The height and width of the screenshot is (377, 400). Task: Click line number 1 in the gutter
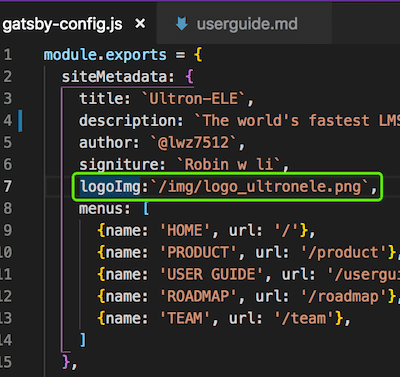pyautogui.click(x=8, y=55)
